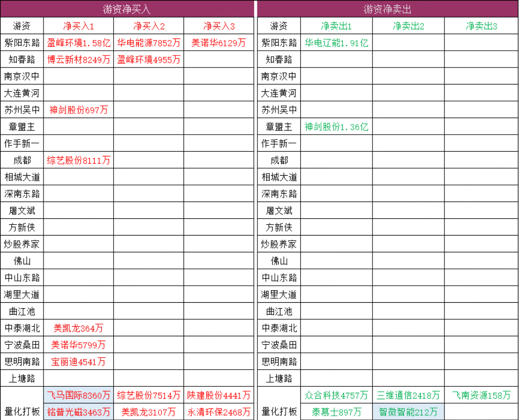
Task: Click 炒股养家 in the 游资净买入 table
Action: (22, 244)
